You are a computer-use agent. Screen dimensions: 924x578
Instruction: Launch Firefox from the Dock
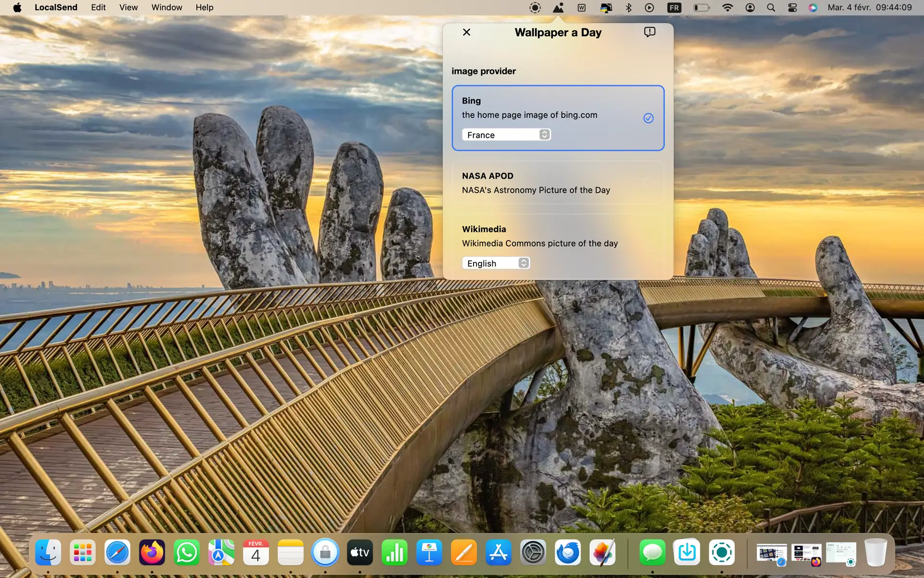click(x=152, y=552)
